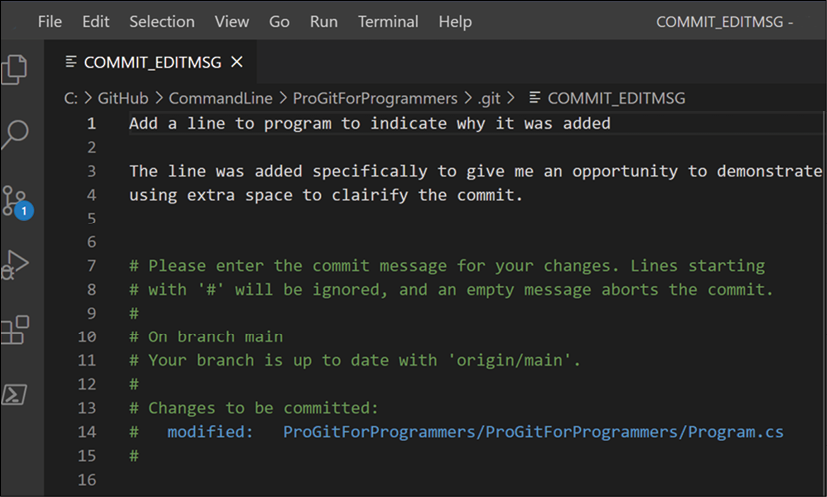Click the Program.cs file path on line 14
The width and height of the screenshot is (827, 497).
(x=533, y=432)
